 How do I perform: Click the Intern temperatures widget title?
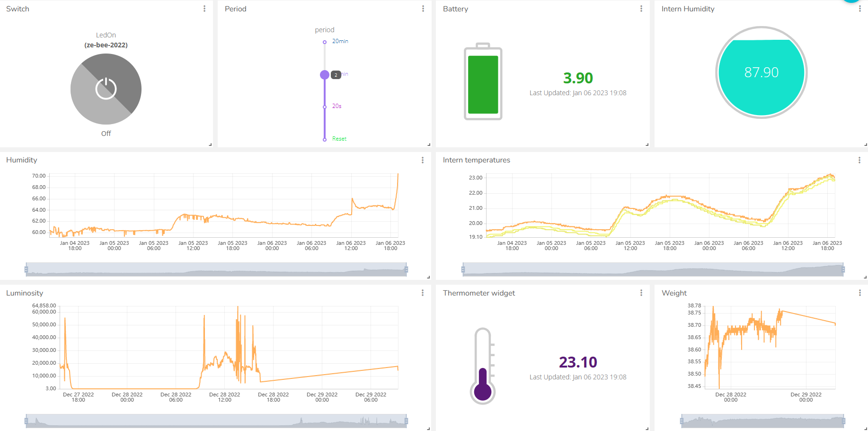click(x=477, y=160)
